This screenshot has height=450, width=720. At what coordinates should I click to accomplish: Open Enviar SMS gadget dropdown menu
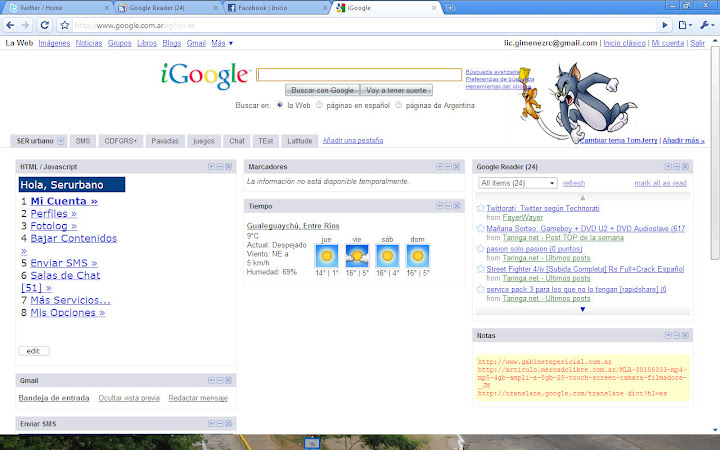coord(211,424)
